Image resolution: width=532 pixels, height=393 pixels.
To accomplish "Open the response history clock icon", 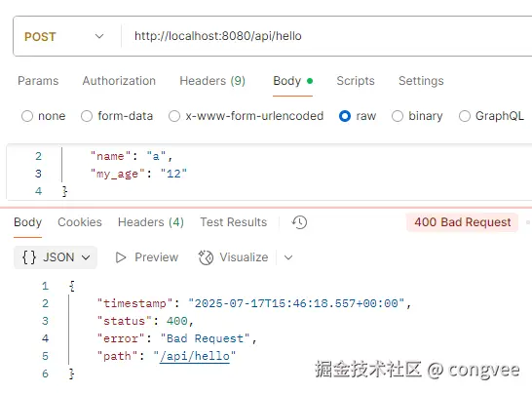I will coord(299,222).
